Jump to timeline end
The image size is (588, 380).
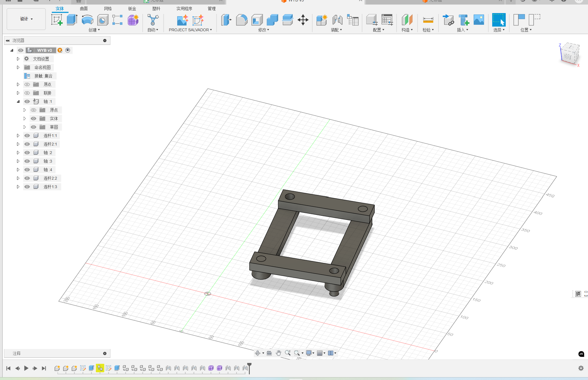point(44,368)
